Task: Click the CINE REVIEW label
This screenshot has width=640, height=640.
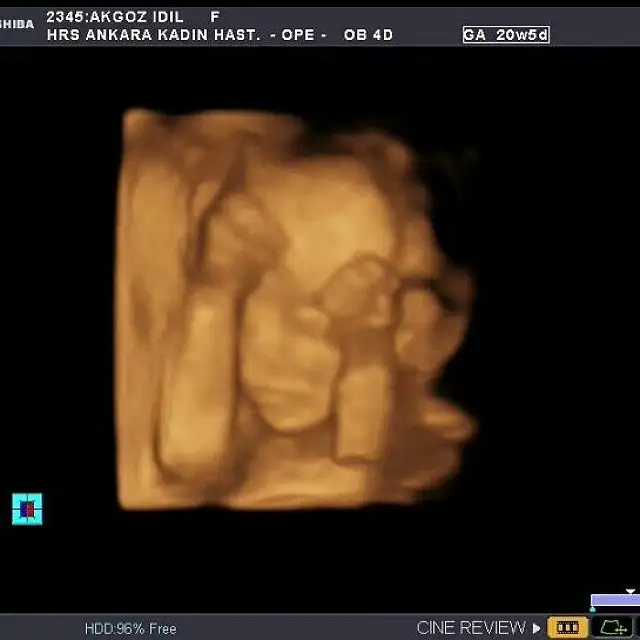Action: pos(471,628)
